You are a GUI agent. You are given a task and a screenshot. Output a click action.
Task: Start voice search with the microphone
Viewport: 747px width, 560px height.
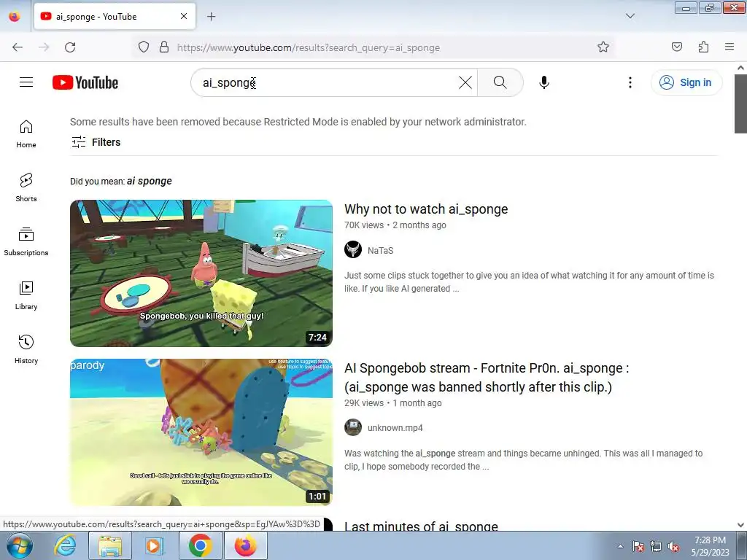(x=544, y=82)
